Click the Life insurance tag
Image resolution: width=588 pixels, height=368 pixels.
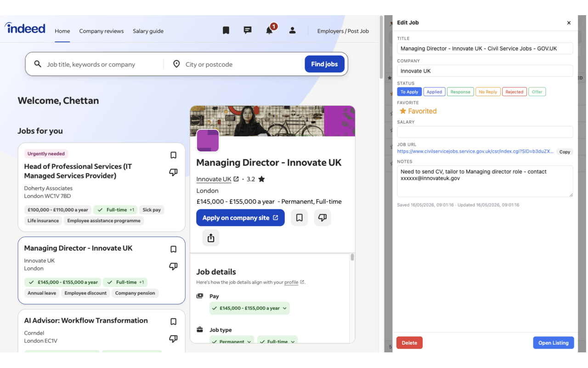coord(43,221)
